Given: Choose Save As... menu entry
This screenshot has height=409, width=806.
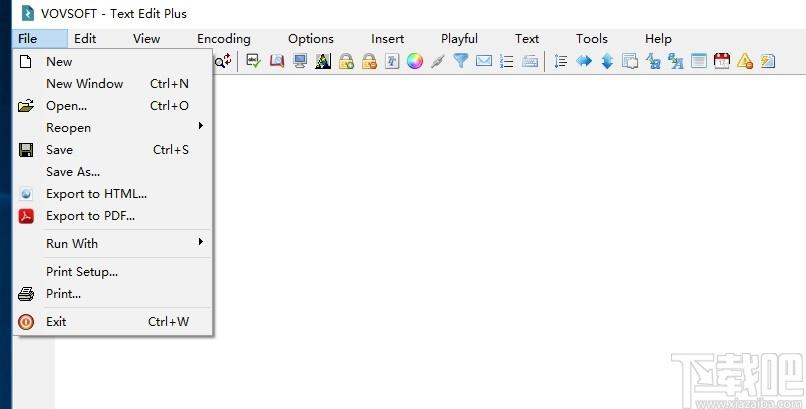Looking at the screenshot, I should [x=112, y=172].
